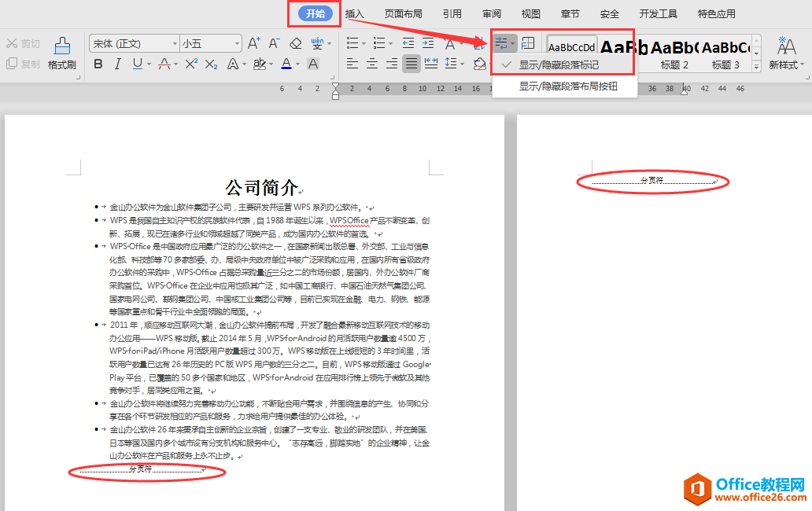Open the font group dialog launcher
Image resolution: width=812 pixels, height=511 pixels.
coord(332,78)
